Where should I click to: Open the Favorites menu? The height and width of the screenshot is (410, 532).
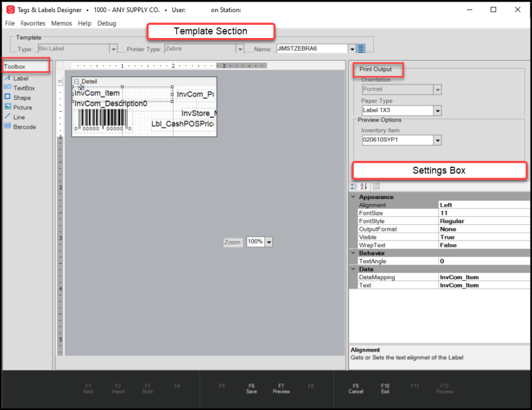pos(33,24)
